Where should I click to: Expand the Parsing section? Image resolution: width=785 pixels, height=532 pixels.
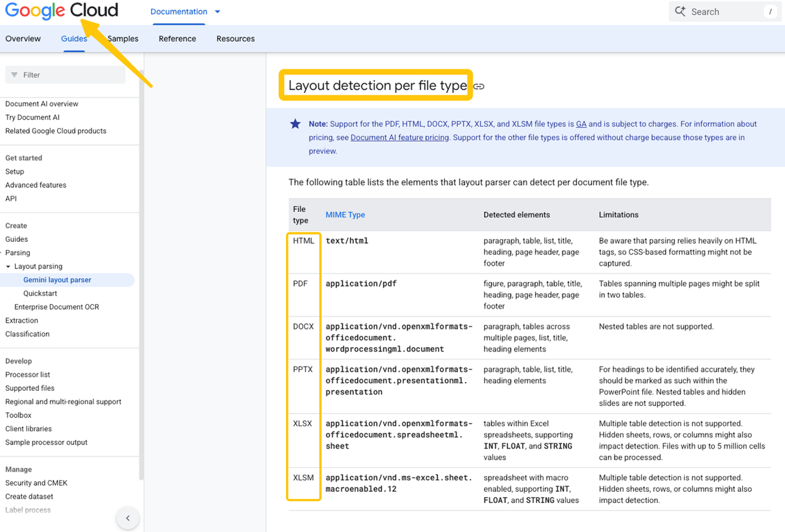(x=18, y=253)
